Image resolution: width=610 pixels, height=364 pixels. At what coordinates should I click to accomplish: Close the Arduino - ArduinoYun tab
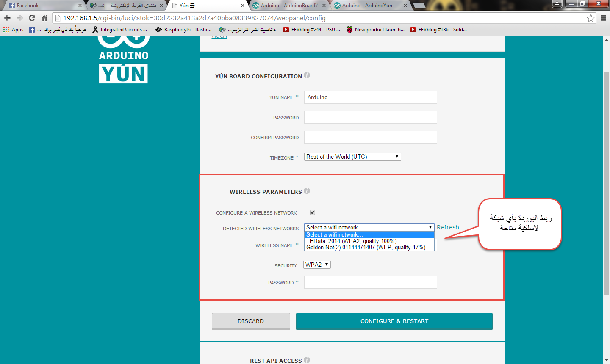pos(405,6)
